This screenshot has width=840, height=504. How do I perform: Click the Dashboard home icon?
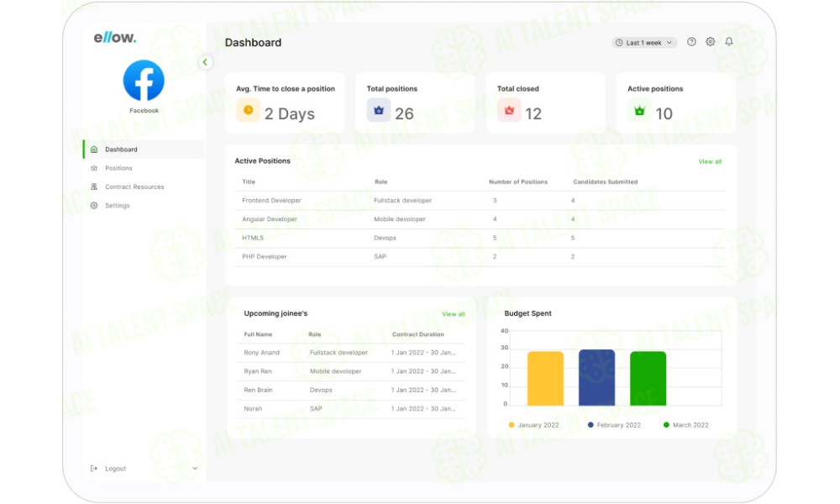[94, 150]
